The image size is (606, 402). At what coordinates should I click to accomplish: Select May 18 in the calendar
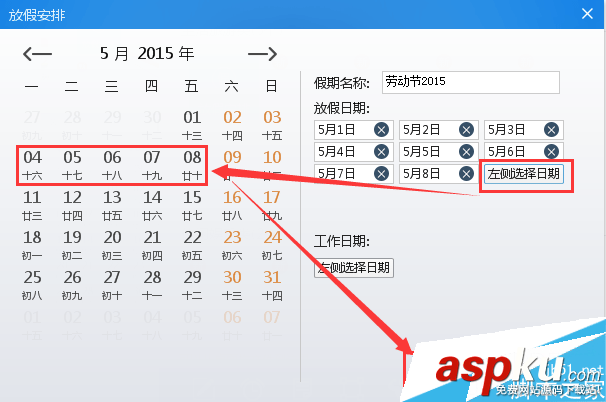[32, 245]
